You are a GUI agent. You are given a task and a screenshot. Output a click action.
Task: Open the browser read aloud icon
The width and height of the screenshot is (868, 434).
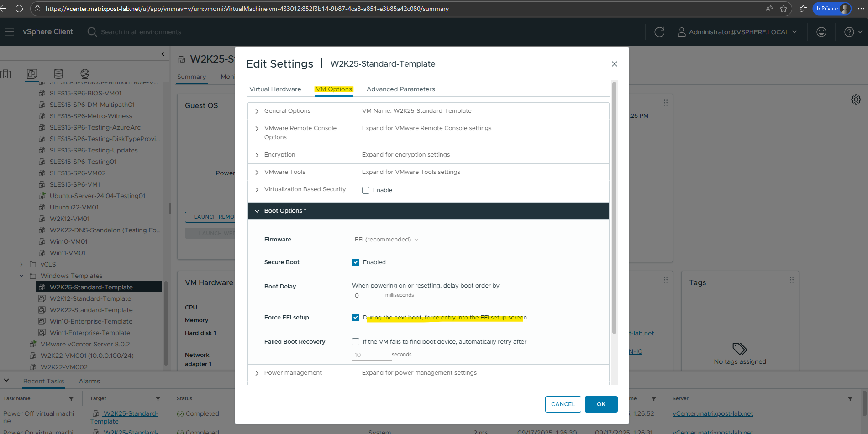pyautogui.click(x=769, y=9)
